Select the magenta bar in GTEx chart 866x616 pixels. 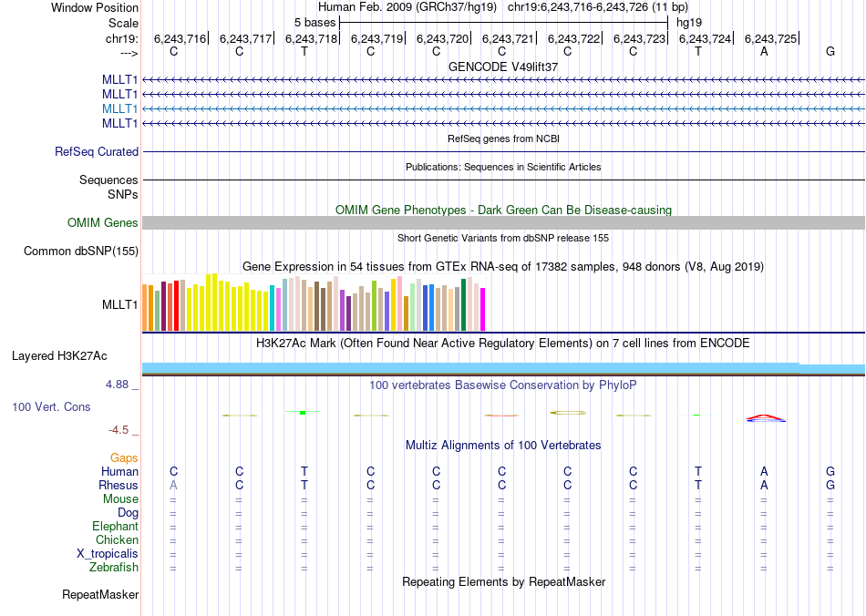pos(483,310)
